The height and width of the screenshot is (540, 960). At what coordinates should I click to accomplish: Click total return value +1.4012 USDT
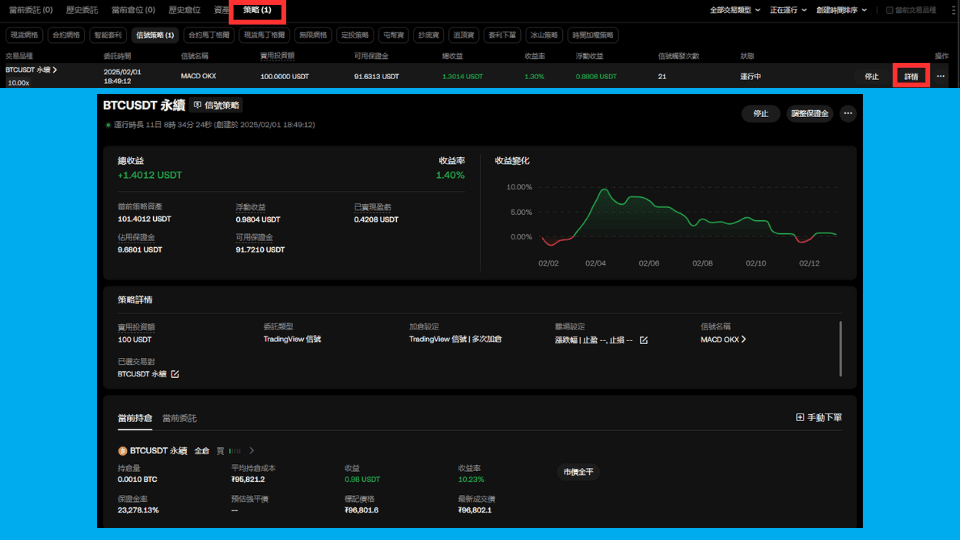coord(149,175)
